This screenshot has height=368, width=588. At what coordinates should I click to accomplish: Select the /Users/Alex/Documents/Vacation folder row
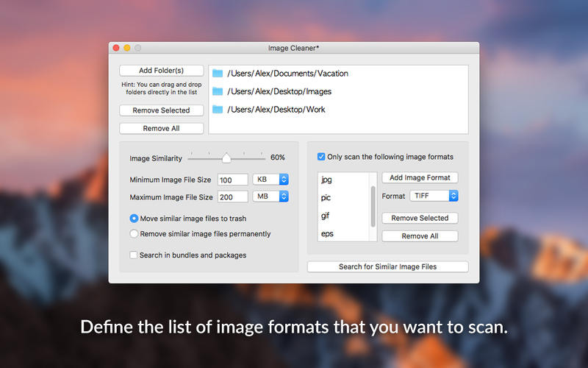coord(338,74)
